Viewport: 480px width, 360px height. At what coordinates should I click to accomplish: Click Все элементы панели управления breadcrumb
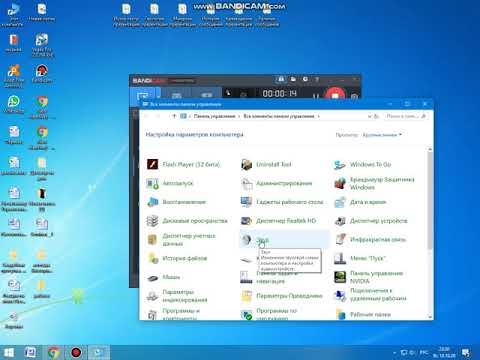(279, 116)
